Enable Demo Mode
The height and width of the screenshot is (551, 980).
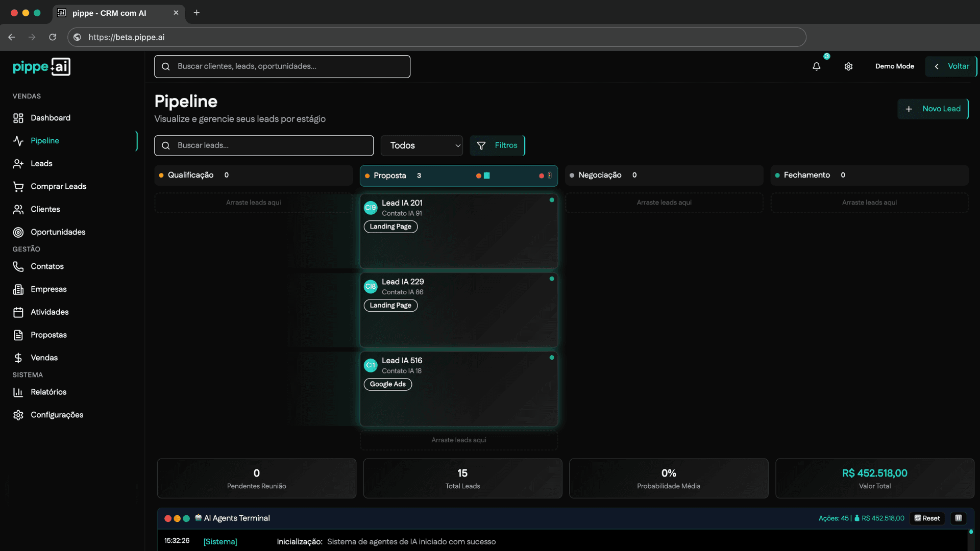(894, 66)
